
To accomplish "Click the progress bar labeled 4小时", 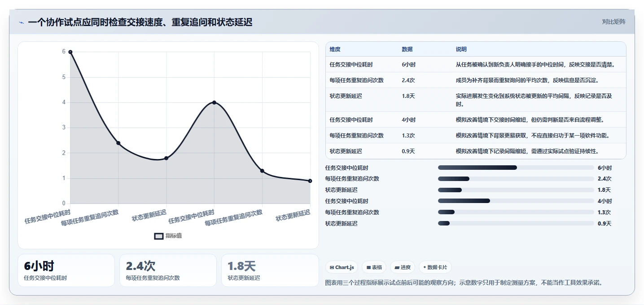I will [x=516, y=201].
